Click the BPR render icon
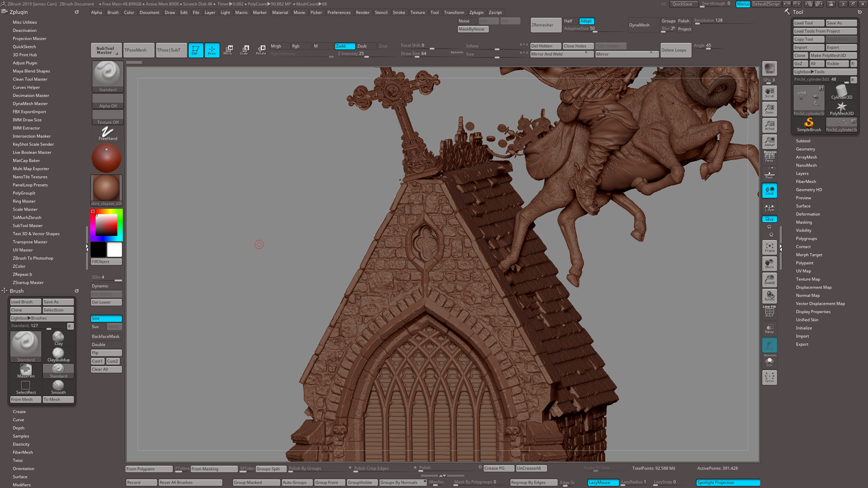Viewport: 868px width, 488px height. [769, 69]
